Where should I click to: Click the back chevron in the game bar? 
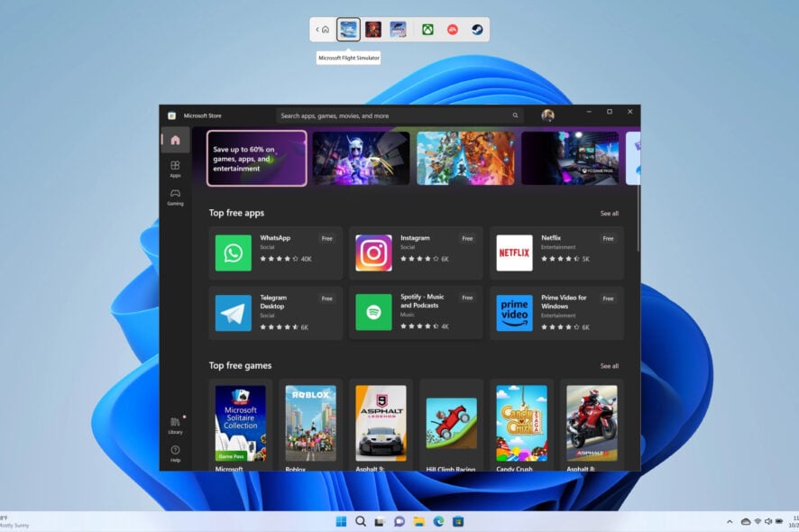click(317, 30)
